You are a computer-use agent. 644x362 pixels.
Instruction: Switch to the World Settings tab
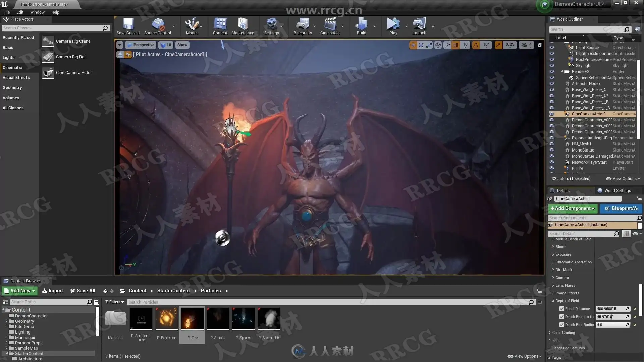(617, 191)
